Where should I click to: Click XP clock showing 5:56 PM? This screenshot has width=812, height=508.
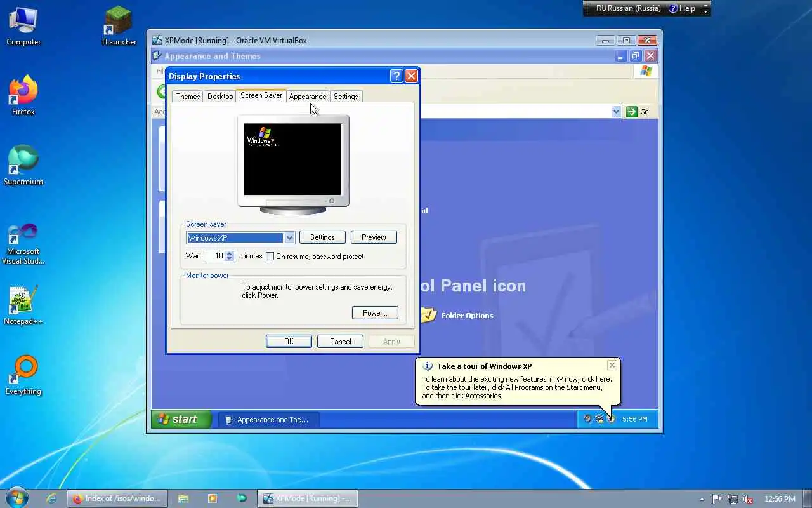[x=634, y=419]
